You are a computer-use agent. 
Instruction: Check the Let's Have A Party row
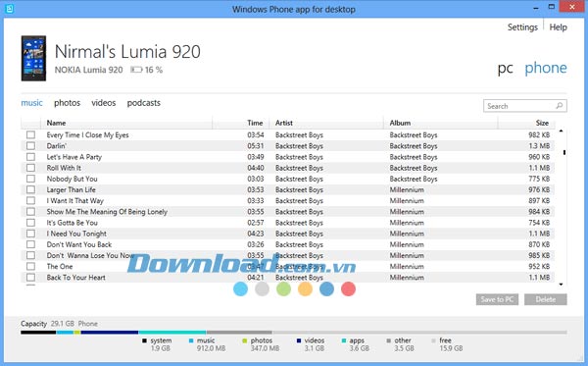pos(30,157)
